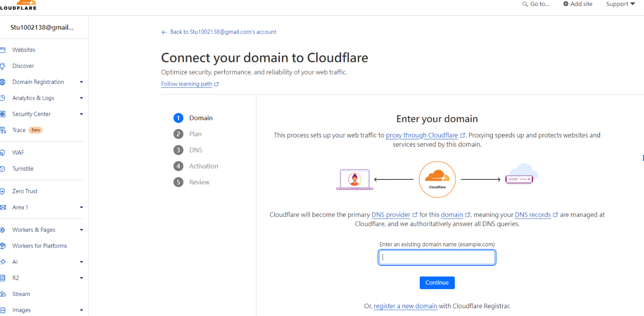Screen dimensions: 644x316
Task: Open the Support dropdown menu
Action: point(620,4)
